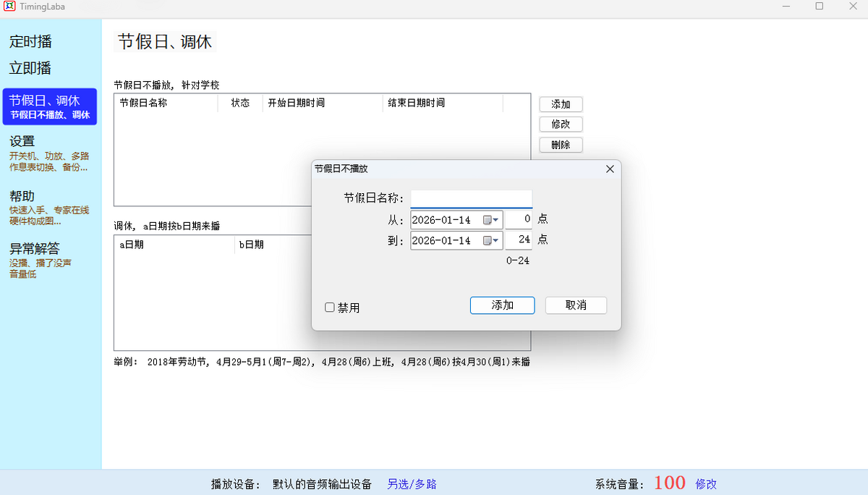Click the 到 end hour field
This screenshot has height=495, width=868.
(519, 240)
